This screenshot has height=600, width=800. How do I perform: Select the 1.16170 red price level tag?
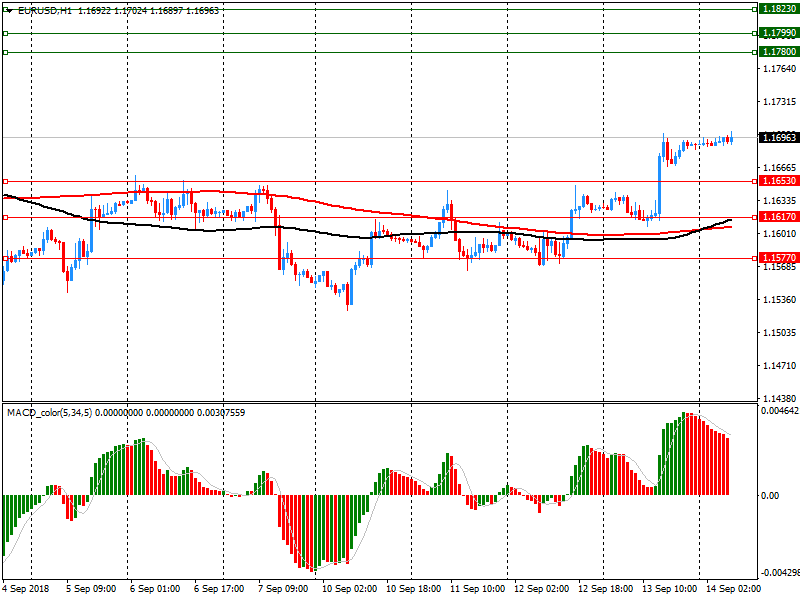(x=779, y=217)
